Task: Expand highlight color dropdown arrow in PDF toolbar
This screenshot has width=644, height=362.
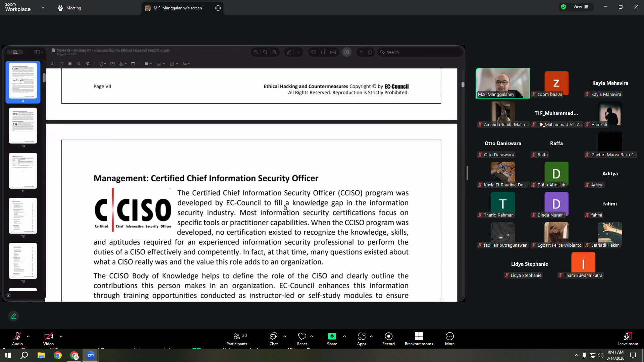Action: click(298, 52)
